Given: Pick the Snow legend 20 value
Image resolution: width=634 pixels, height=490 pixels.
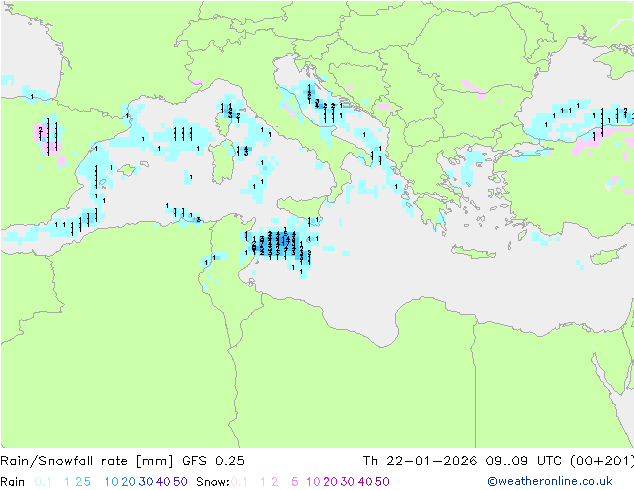Looking at the screenshot, I should pyautogui.click(x=330, y=482).
